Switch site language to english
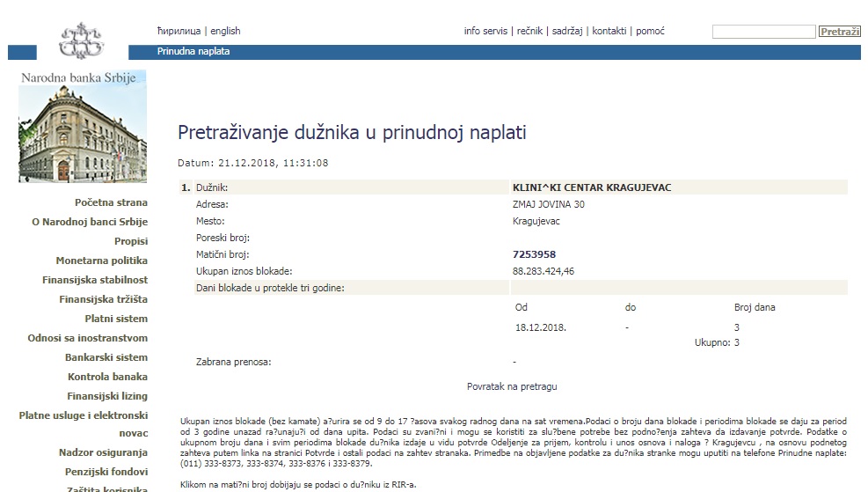 225,31
